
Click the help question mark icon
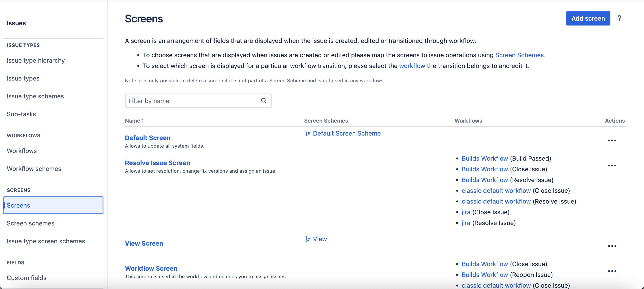click(620, 18)
